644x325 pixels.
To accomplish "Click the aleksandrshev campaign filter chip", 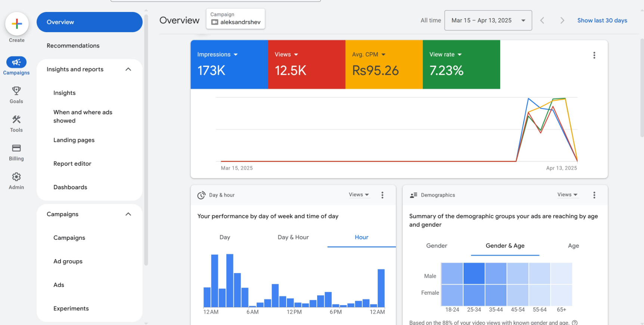I will (236, 19).
